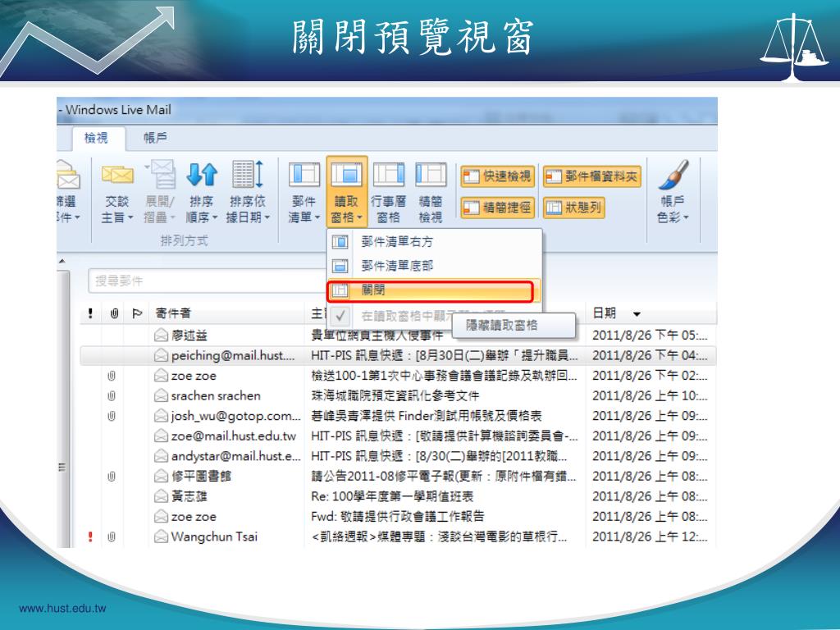Select 珠海城職院預定資訊化參考文件 subject
840x630 pixels.
pos(395,396)
